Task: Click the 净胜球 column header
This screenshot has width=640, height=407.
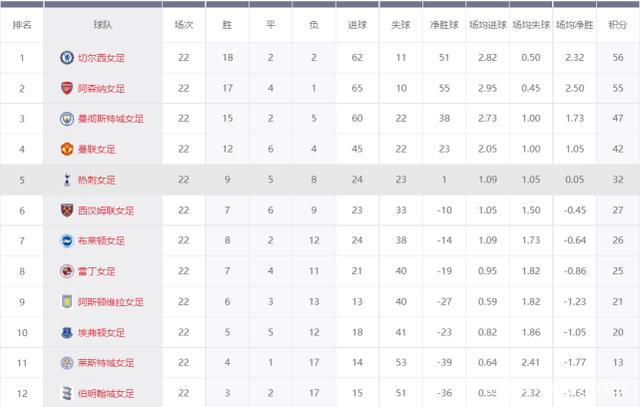Action: (442, 24)
